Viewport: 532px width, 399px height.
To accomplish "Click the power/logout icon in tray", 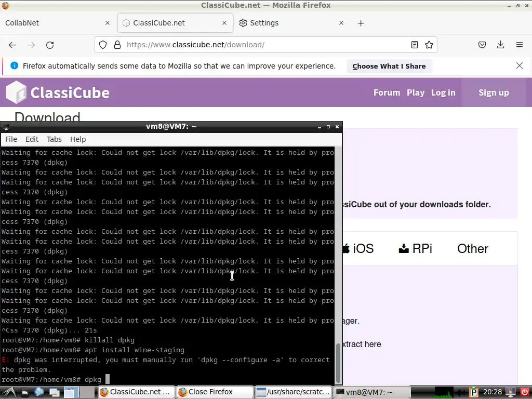I will (525, 392).
